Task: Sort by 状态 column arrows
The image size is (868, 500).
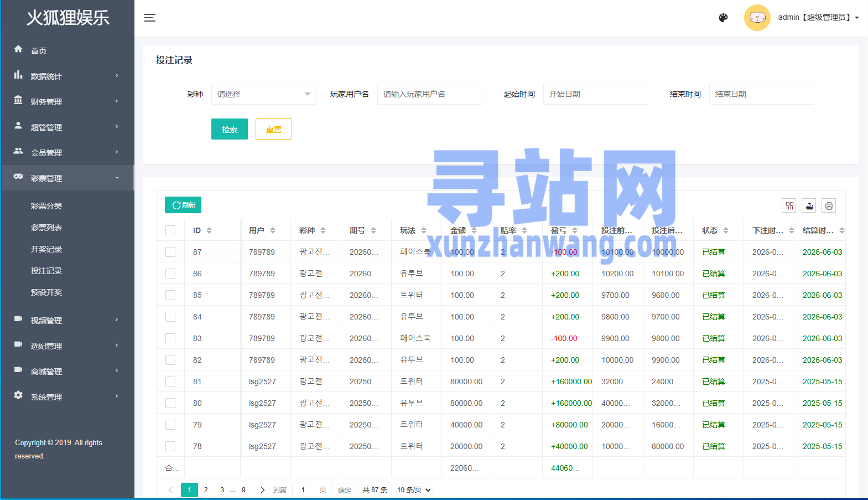Action: point(726,230)
